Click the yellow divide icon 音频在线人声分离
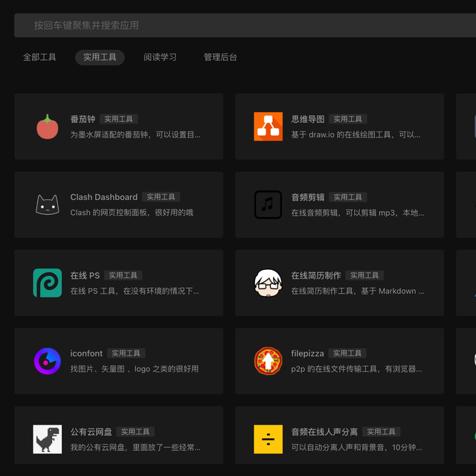The image size is (476, 476). [268, 440]
